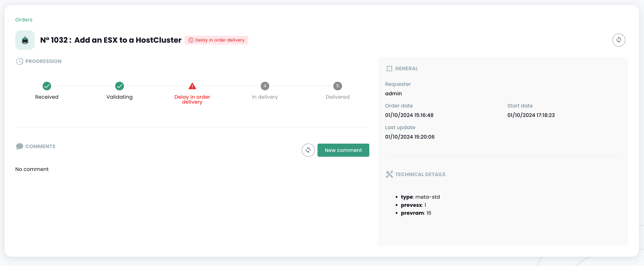Click the Technical Details wrench icon
This screenshot has height=266, width=644.
point(389,174)
